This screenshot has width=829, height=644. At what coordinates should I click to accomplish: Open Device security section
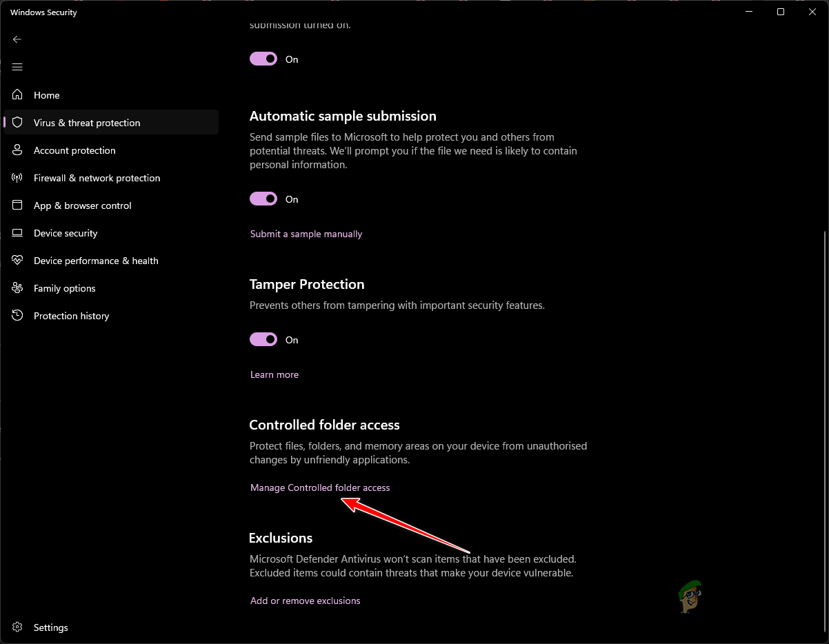(x=65, y=232)
